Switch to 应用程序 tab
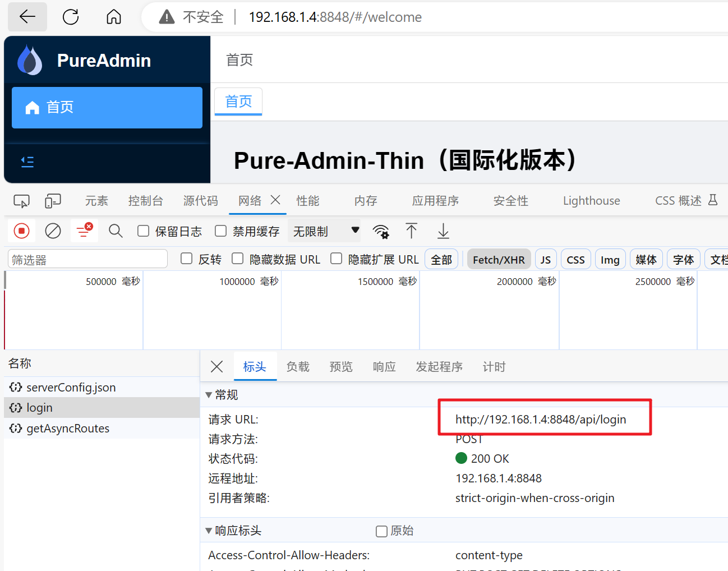728x571 pixels. tap(436, 201)
